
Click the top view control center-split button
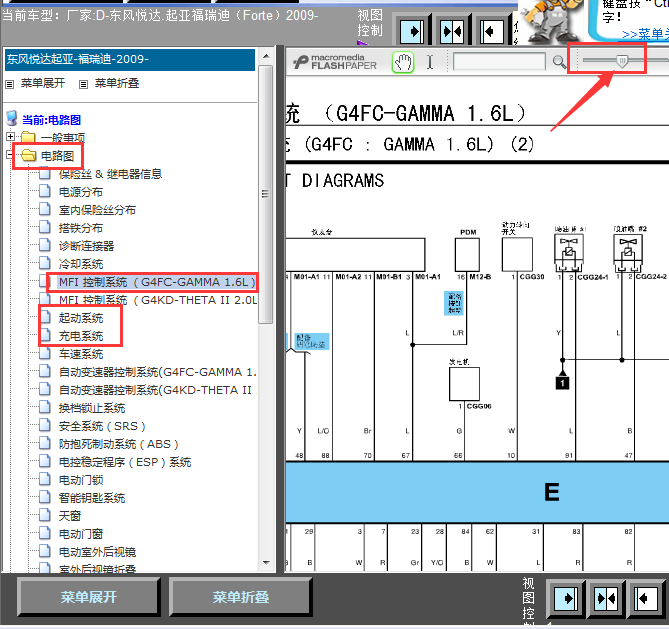(x=452, y=31)
